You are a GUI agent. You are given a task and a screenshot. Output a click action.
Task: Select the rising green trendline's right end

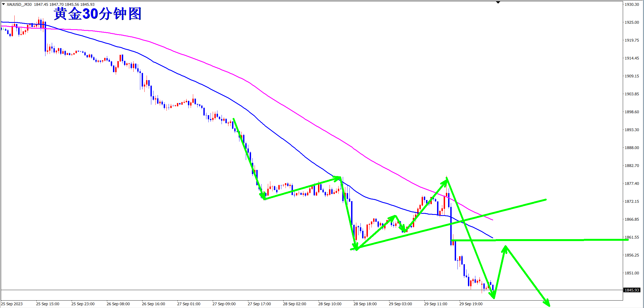coord(546,199)
